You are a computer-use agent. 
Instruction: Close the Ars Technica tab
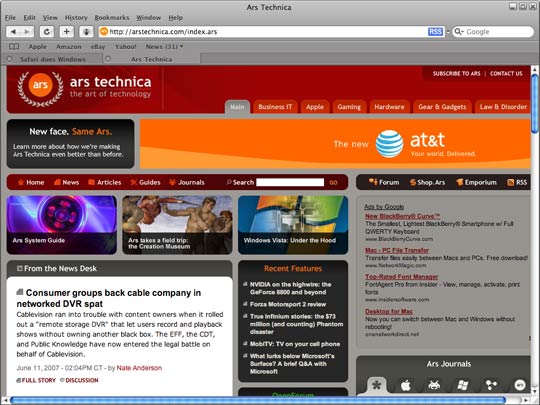[x=108, y=59]
